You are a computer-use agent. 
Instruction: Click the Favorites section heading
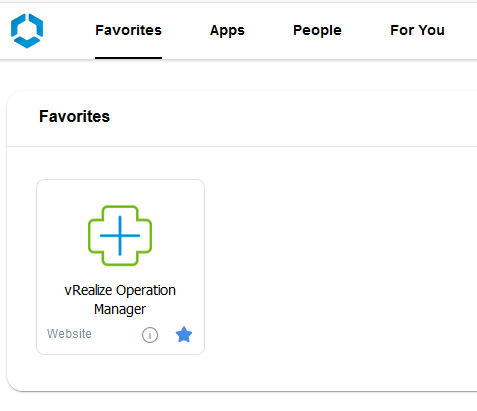[x=74, y=116]
